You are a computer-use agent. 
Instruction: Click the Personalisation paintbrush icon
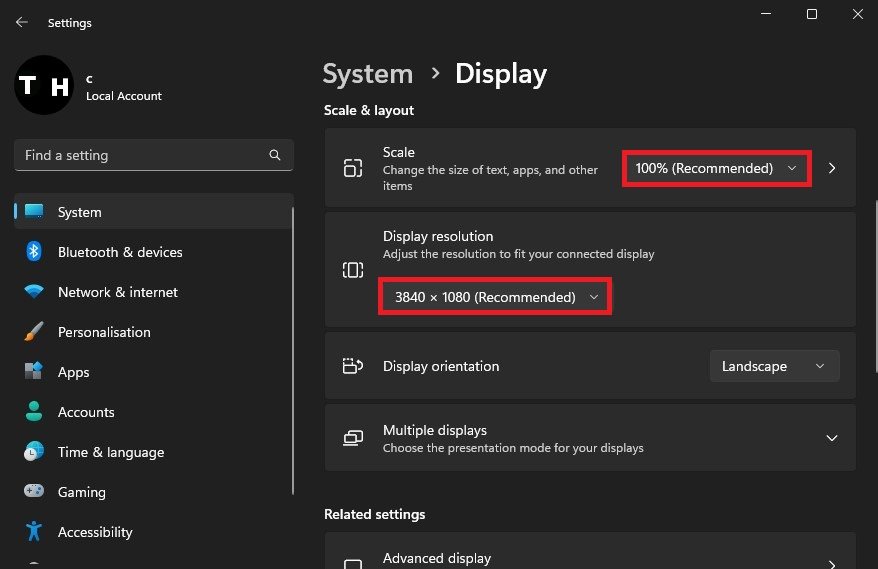pyautogui.click(x=34, y=332)
